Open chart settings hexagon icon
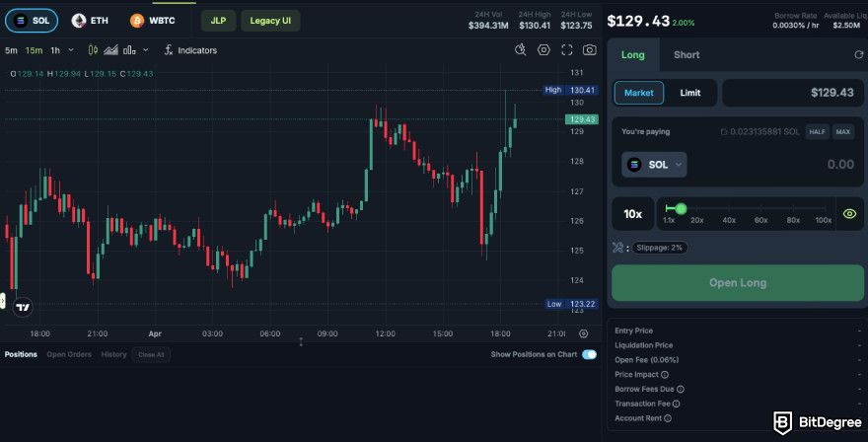 [544, 50]
